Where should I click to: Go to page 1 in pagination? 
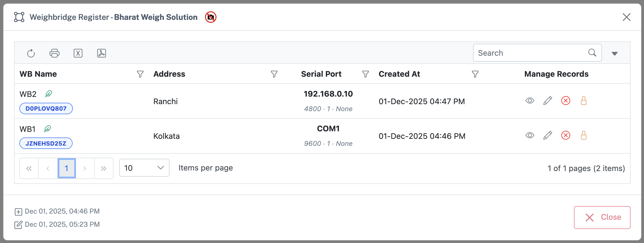coord(67,168)
